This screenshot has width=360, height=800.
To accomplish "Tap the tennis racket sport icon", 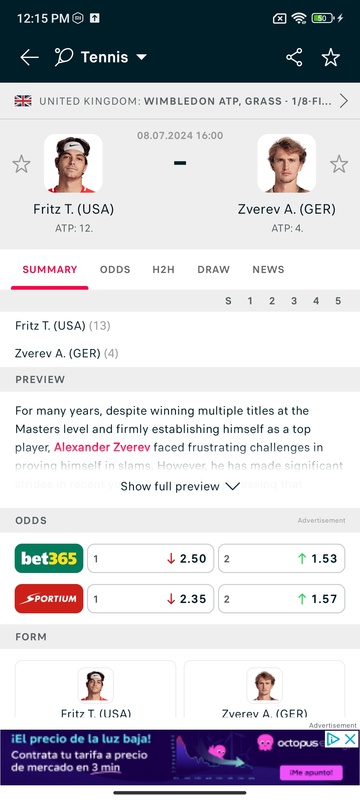I will coord(64,57).
